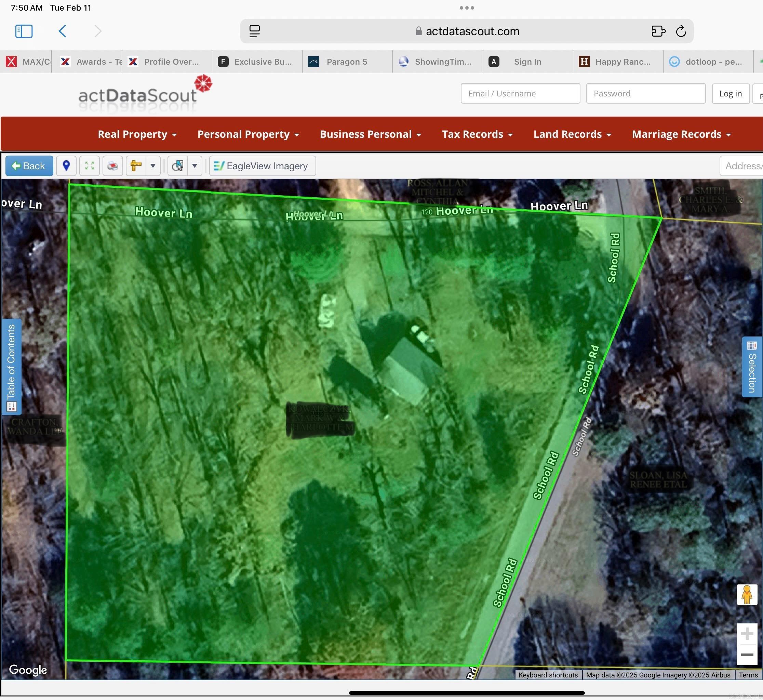763x700 pixels.
Task: Click the print map icon
Action: coord(112,166)
